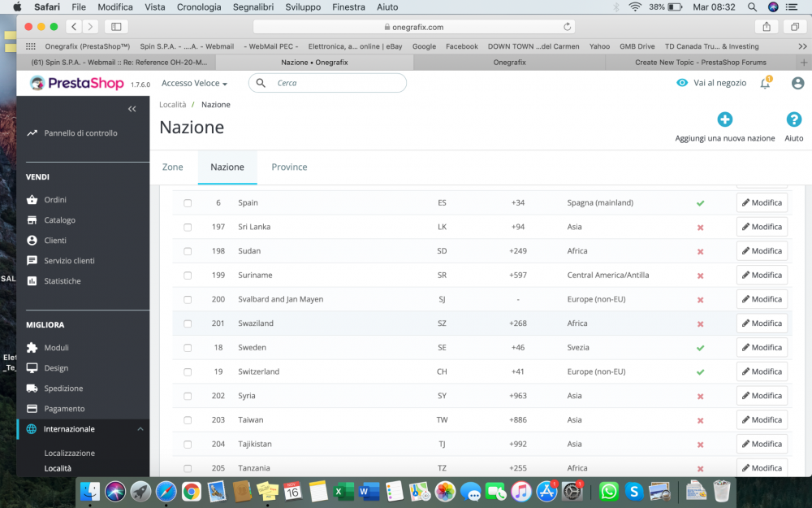Open Pagamento sidebar section

click(64, 409)
